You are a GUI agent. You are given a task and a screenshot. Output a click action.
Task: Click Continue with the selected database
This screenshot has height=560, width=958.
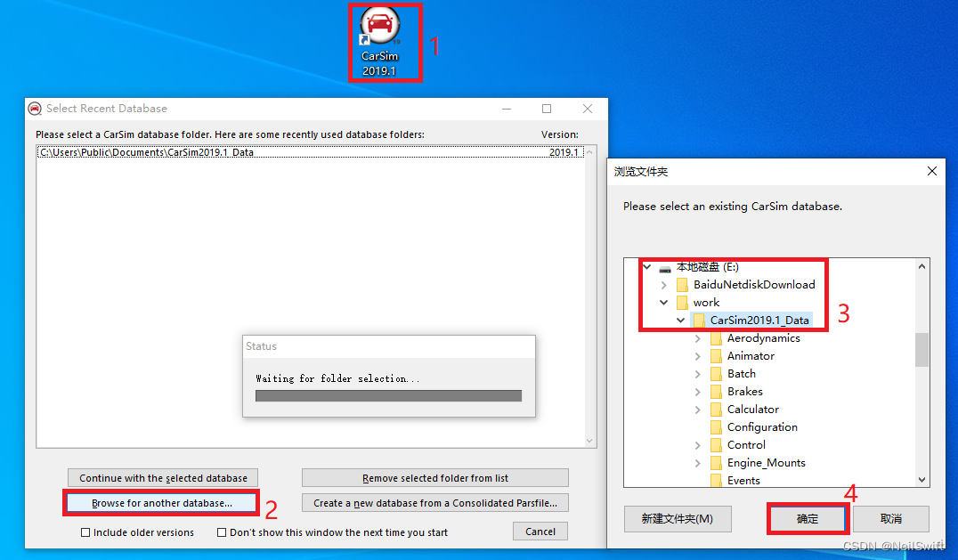point(163,477)
